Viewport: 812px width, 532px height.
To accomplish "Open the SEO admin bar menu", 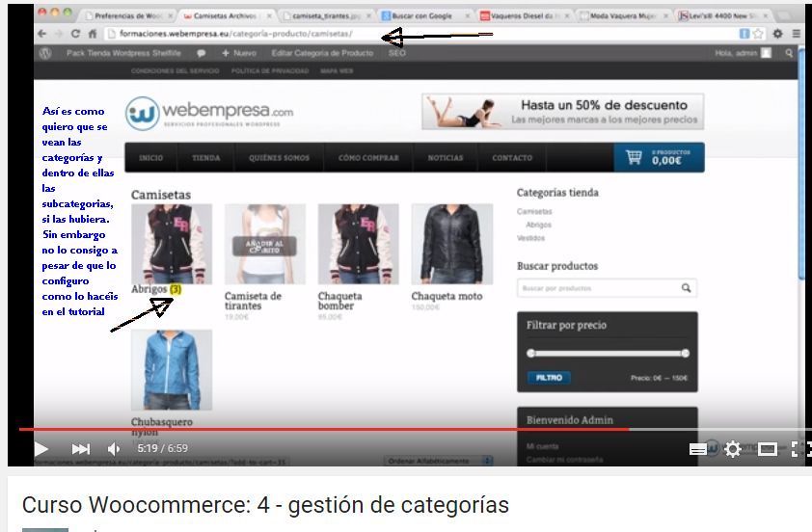I will pyautogui.click(x=396, y=53).
